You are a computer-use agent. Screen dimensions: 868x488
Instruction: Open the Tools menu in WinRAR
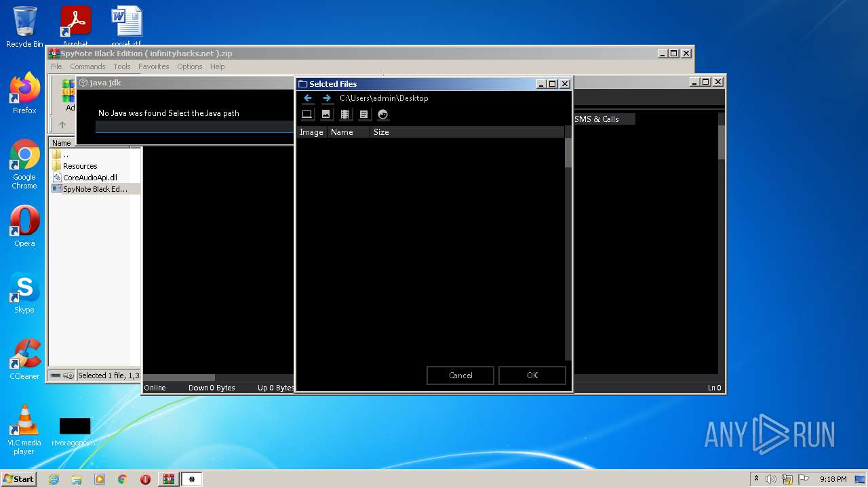[x=122, y=66]
